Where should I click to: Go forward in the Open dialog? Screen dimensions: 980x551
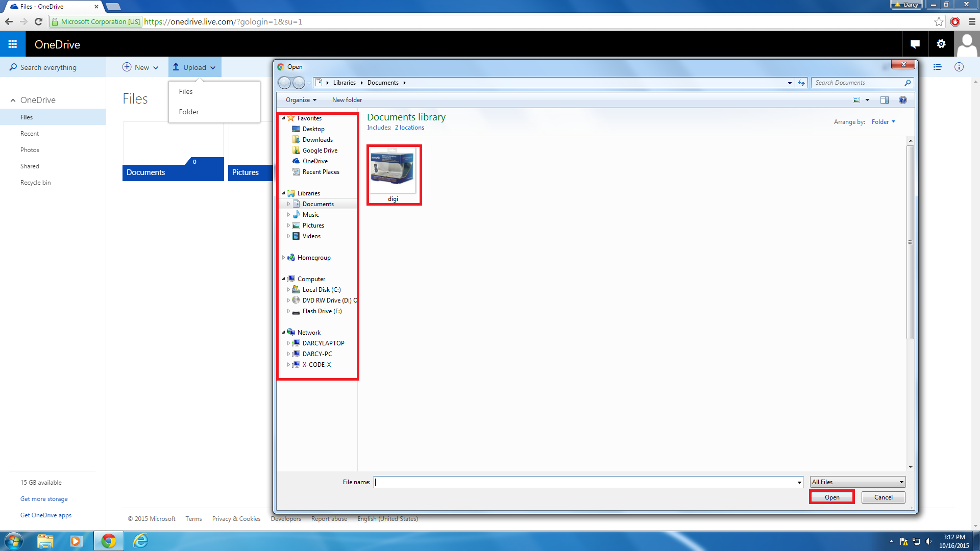click(x=299, y=83)
